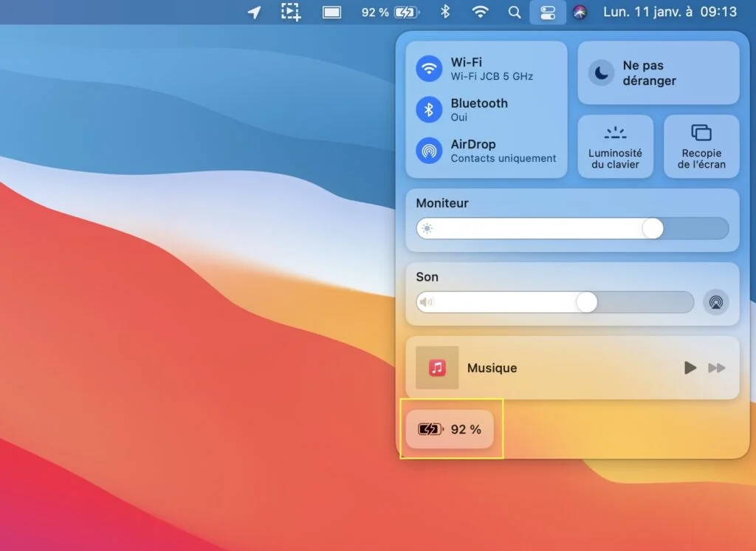
Task: Disable Bluetooth via its round blue icon
Action: click(x=428, y=109)
